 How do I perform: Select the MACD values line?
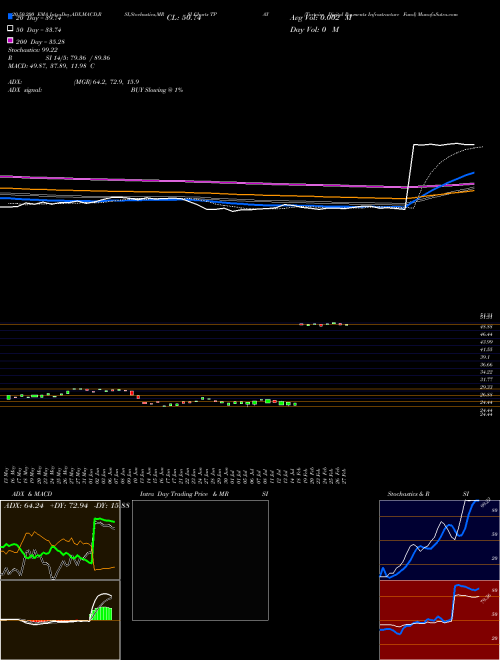[x=51, y=66]
